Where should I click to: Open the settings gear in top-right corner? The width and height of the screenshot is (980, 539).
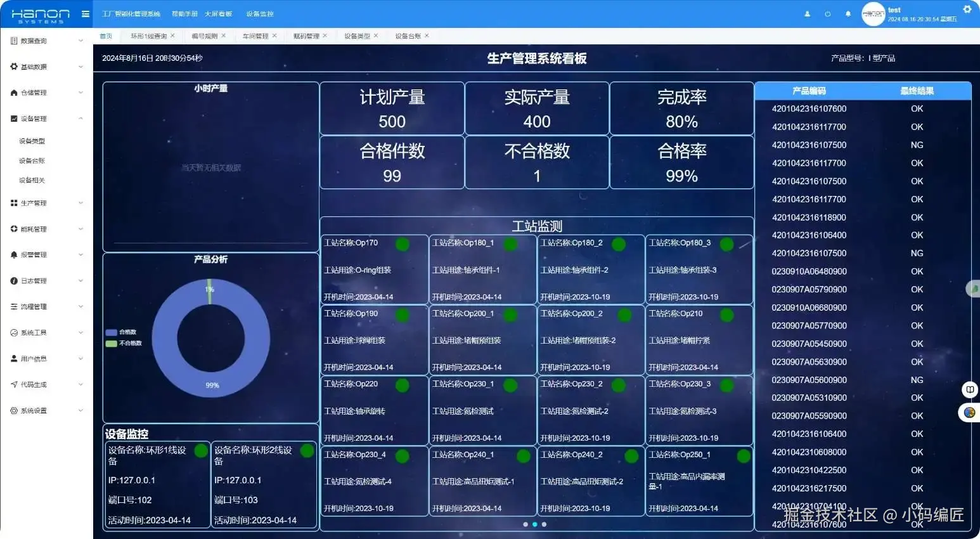(x=967, y=9)
